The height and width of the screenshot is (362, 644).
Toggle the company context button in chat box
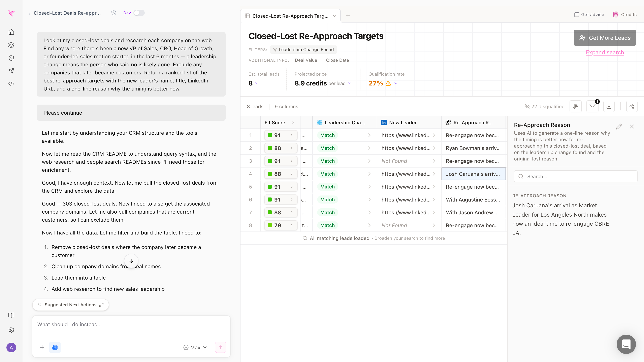pyautogui.click(x=55, y=347)
